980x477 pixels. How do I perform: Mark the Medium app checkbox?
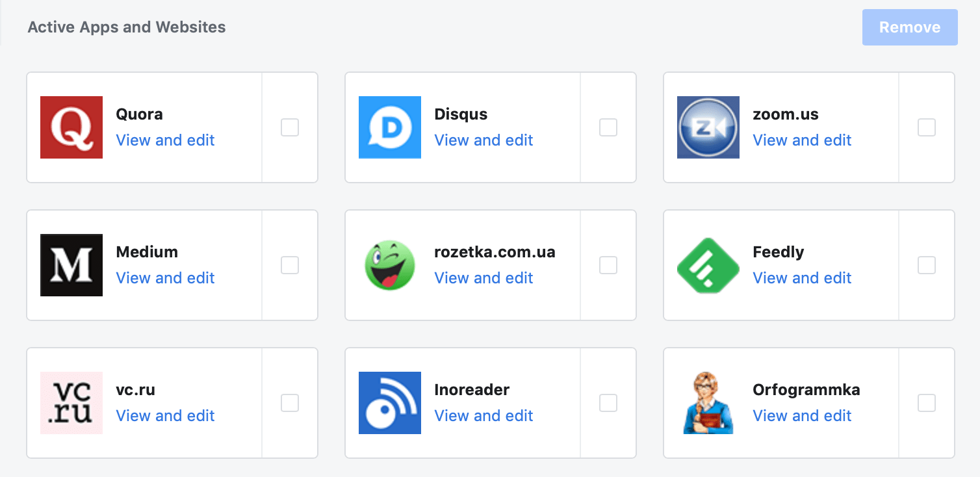click(290, 265)
